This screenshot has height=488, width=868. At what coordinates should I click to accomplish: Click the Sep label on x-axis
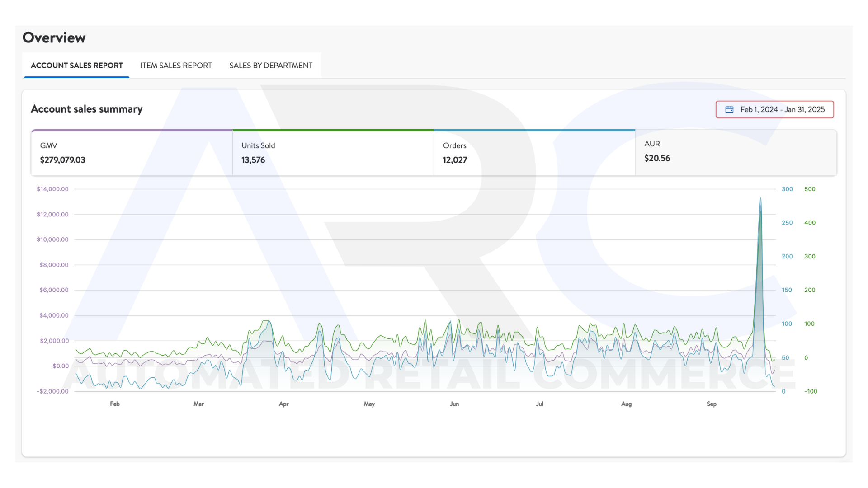[x=712, y=404]
